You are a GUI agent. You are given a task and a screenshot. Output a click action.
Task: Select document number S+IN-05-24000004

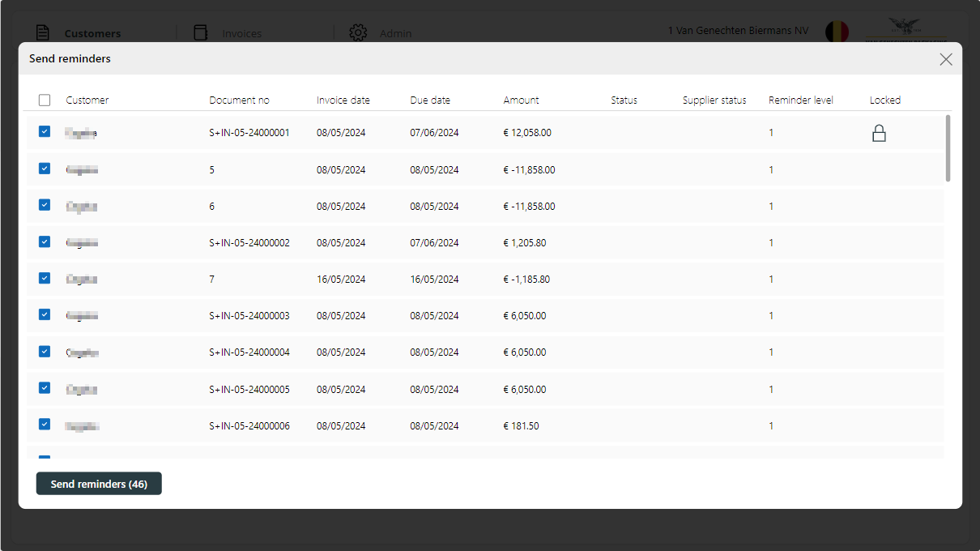[249, 352]
